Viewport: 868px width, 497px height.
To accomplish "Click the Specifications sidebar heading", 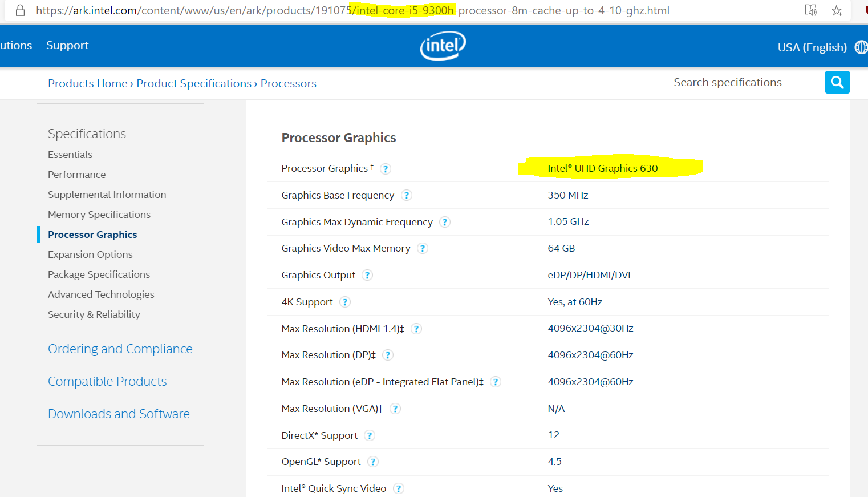I will coord(87,134).
